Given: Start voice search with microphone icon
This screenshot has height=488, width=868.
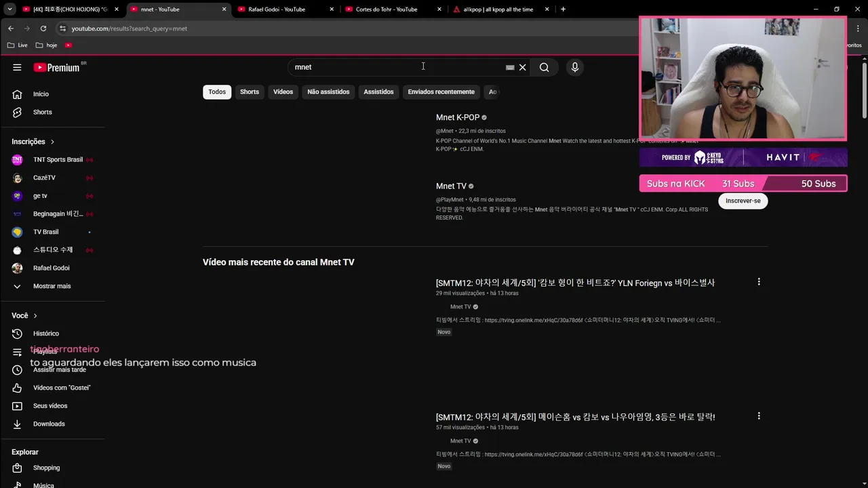Looking at the screenshot, I should tap(575, 67).
